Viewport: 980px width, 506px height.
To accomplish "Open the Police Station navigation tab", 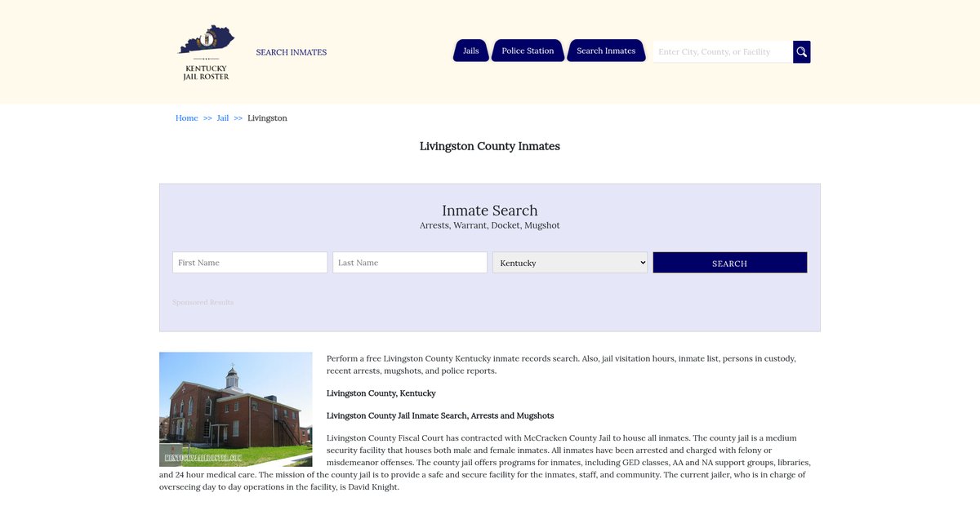I will coord(528,51).
